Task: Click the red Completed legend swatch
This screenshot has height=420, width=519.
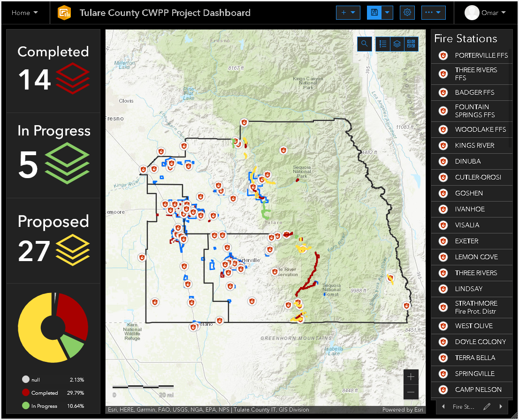Action: 25,392
